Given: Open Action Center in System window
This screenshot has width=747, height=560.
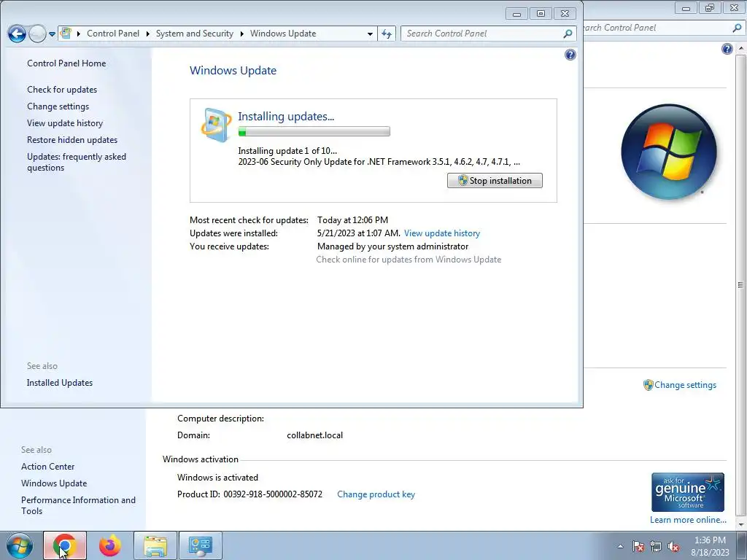Looking at the screenshot, I should (47, 467).
